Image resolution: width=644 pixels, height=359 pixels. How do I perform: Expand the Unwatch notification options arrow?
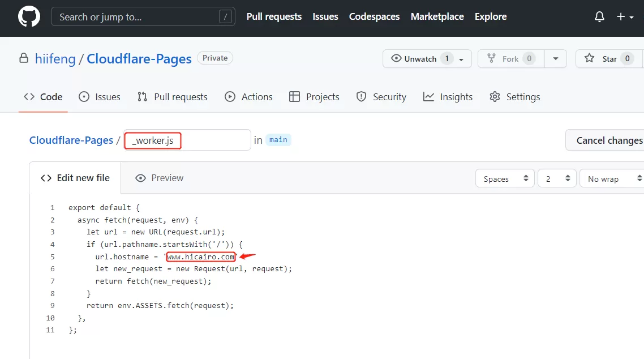coord(461,59)
